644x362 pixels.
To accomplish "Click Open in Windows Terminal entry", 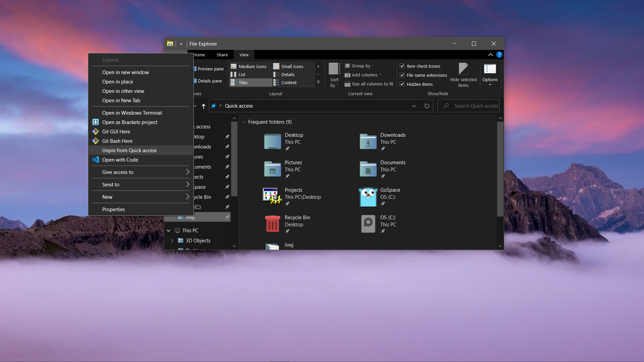I will point(132,113).
